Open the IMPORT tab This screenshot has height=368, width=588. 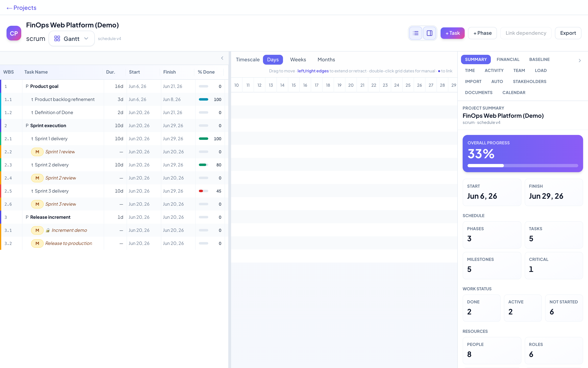point(473,82)
